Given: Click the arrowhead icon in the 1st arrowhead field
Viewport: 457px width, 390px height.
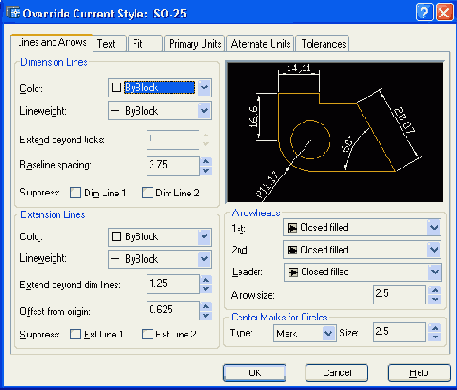Looking at the screenshot, I should (292, 228).
